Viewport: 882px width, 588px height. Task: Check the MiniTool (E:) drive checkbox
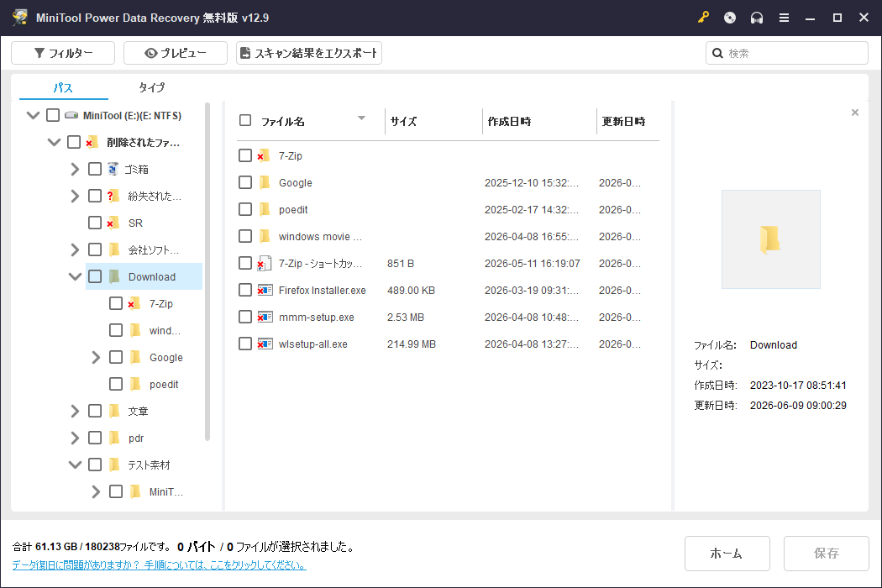(53, 115)
